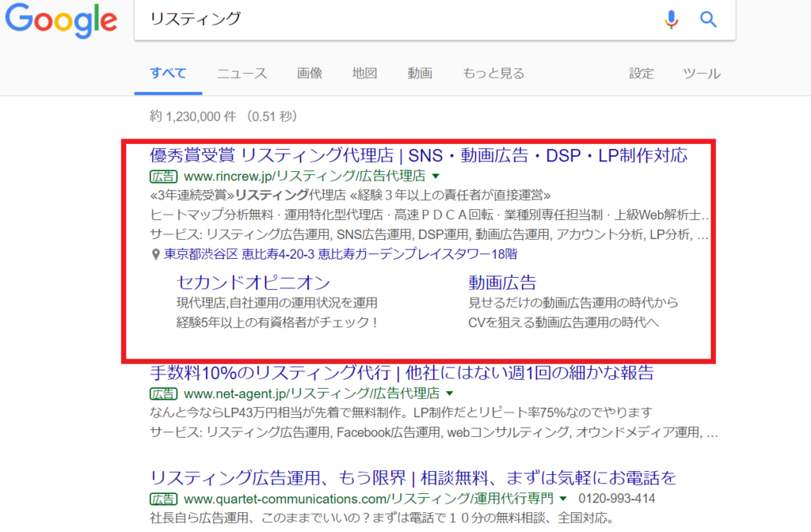Click the www.quartet-communications.com green URL

tap(368, 499)
